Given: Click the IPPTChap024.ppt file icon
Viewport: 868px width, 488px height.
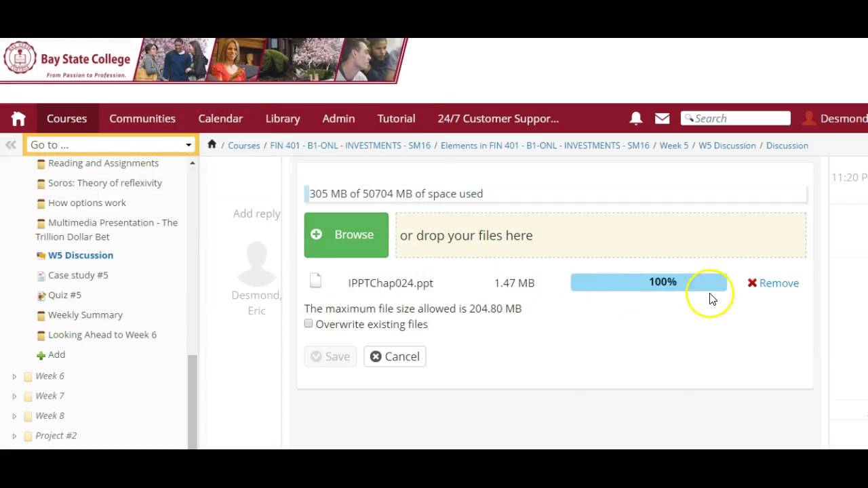Looking at the screenshot, I should pyautogui.click(x=315, y=281).
